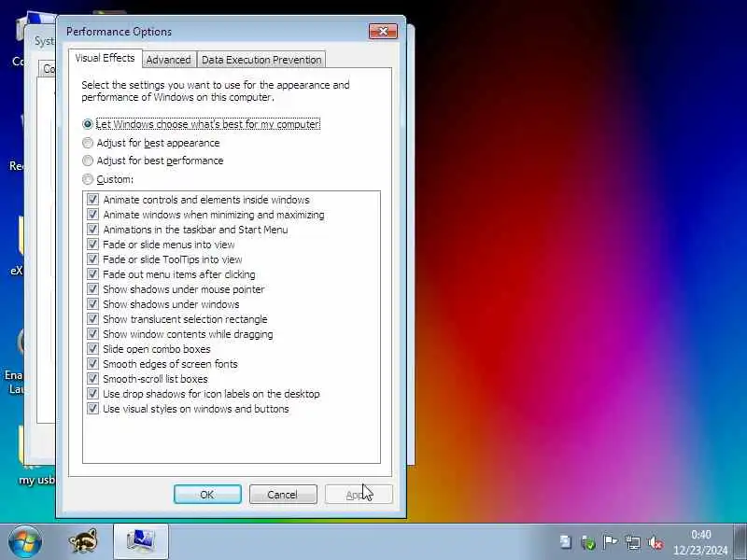This screenshot has height=560, width=747.
Task: Switch to the Visual Effects tab
Action: pos(105,58)
